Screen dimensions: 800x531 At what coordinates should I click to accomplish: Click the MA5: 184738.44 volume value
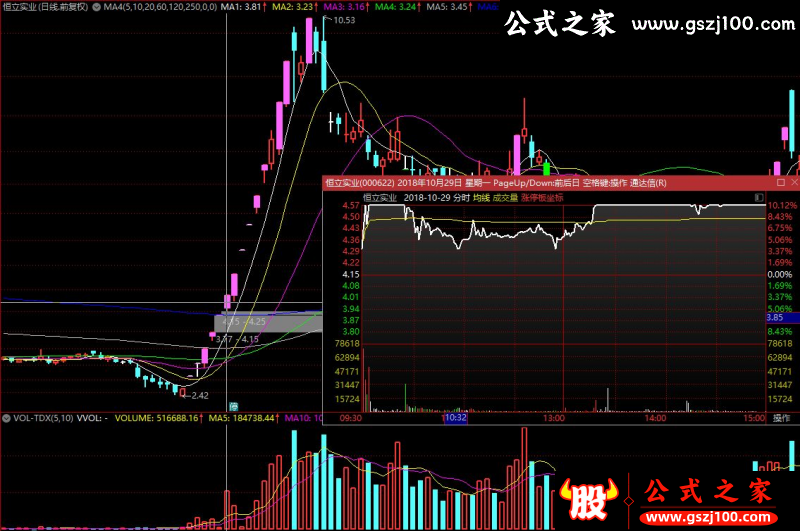(x=241, y=418)
